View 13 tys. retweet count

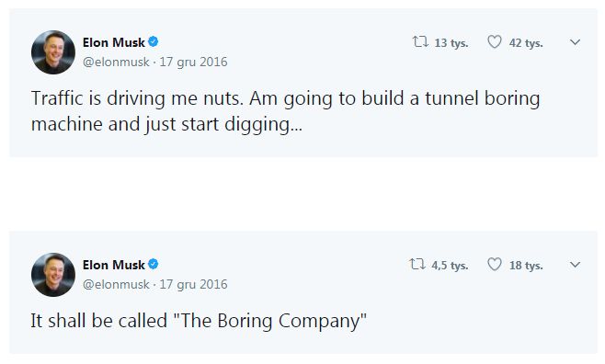[x=451, y=43]
